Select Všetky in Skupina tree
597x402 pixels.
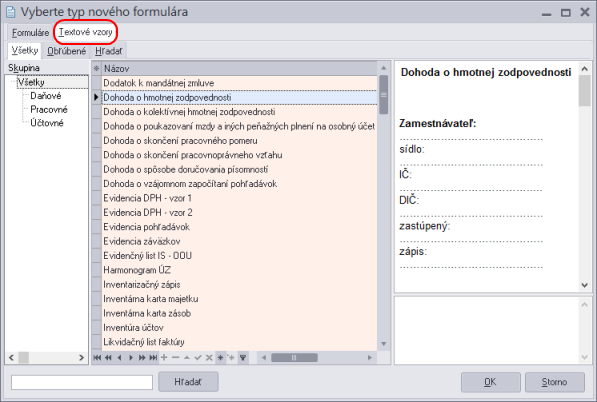click(x=31, y=82)
